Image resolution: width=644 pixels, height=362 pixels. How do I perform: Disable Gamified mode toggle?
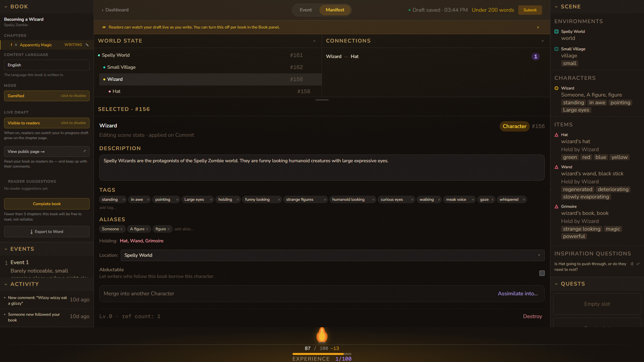(47, 96)
